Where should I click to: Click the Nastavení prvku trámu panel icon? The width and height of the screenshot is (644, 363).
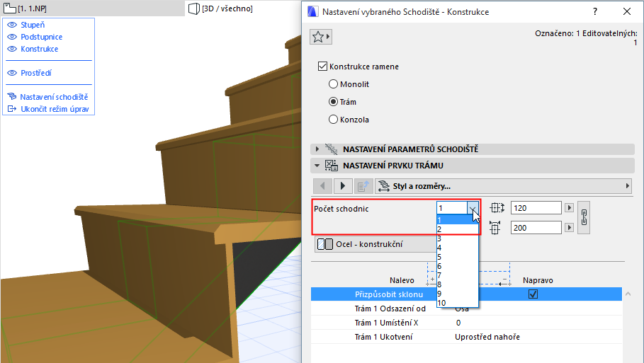331,166
